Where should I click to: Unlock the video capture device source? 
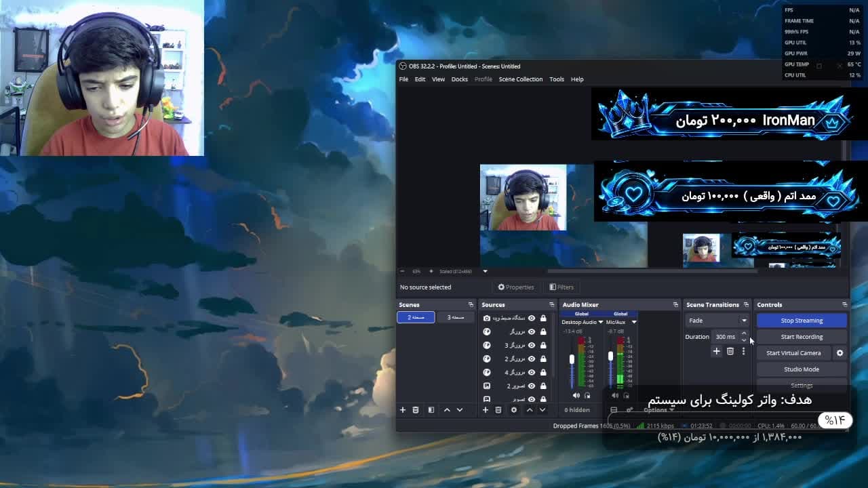click(543, 318)
